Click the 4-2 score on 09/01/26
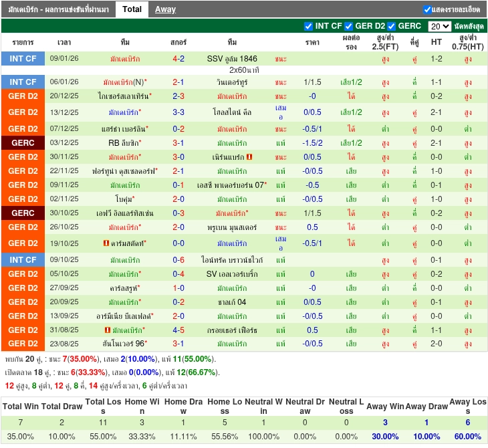 pyautogui.click(x=178, y=59)
